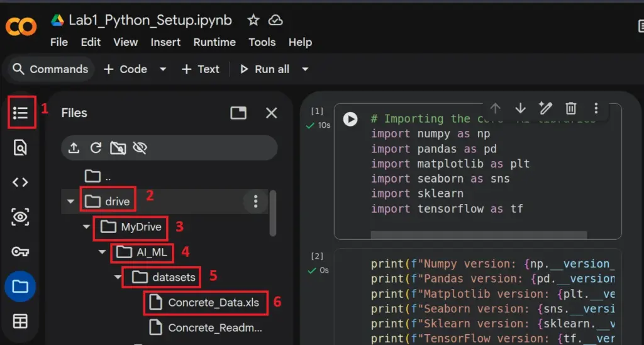
Task: Click 'import tensorflow as tf' code line
Action: coord(447,209)
